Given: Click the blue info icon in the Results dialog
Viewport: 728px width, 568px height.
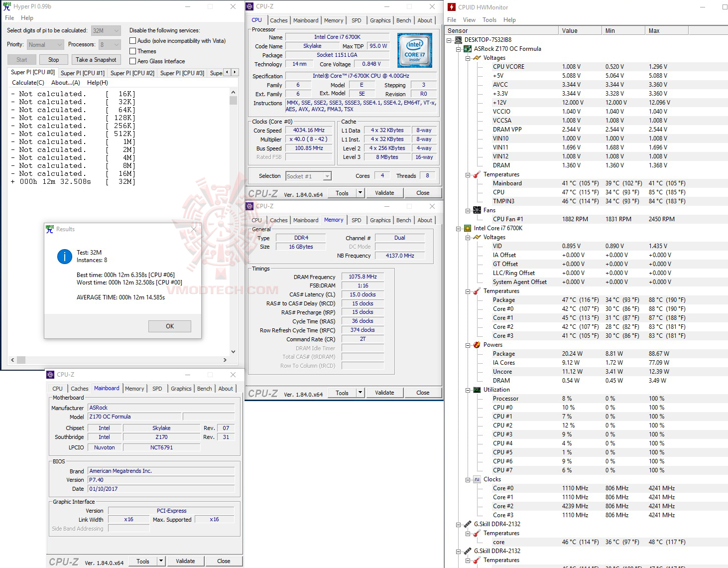Looking at the screenshot, I should (x=65, y=256).
